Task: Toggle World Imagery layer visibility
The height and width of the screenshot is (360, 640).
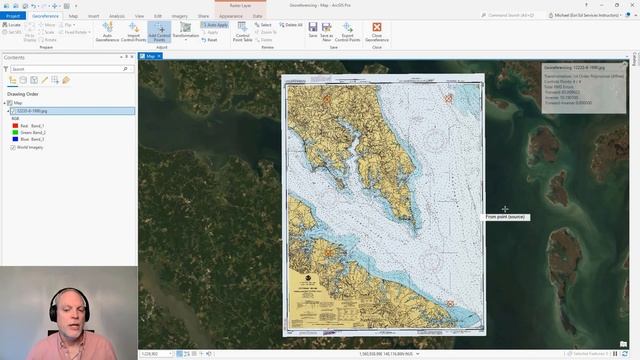Action: [13, 147]
